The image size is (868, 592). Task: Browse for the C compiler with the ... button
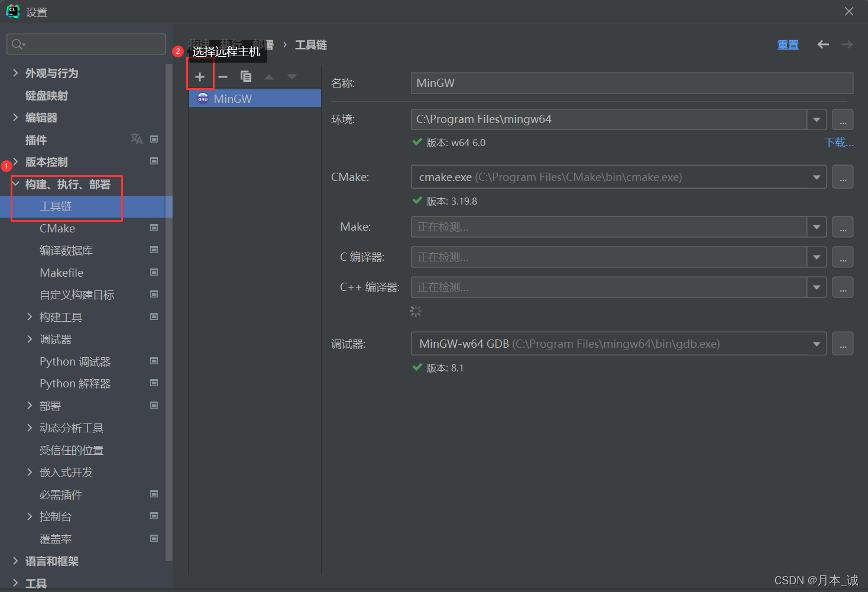tap(843, 257)
